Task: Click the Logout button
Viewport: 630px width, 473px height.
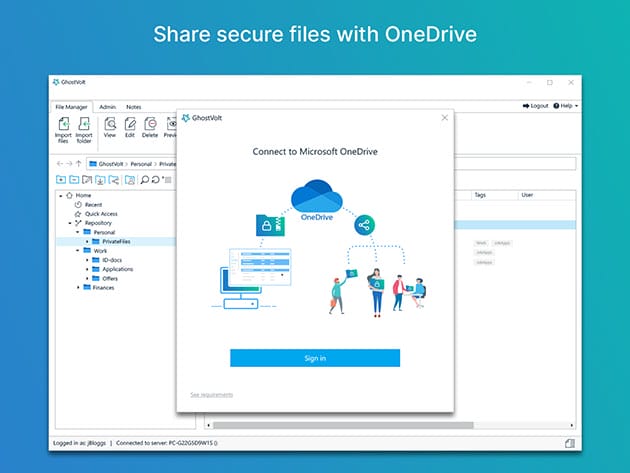Action: [x=536, y=105]
